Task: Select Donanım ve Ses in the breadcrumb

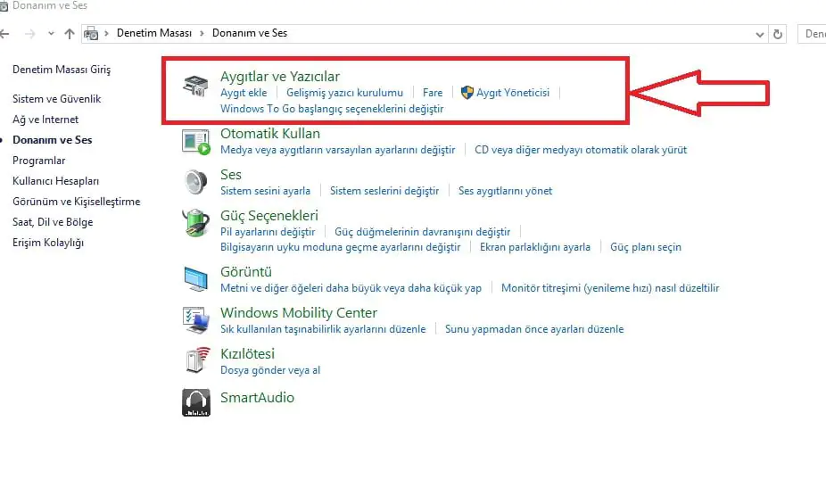Action: (250, 33)
